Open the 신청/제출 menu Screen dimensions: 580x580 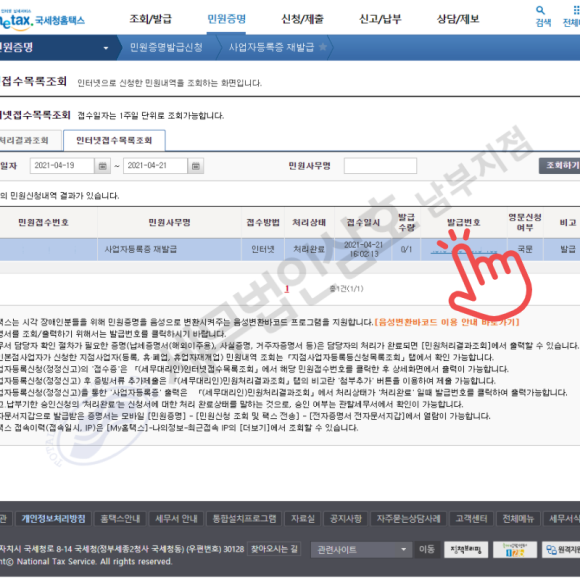point(303,19)
